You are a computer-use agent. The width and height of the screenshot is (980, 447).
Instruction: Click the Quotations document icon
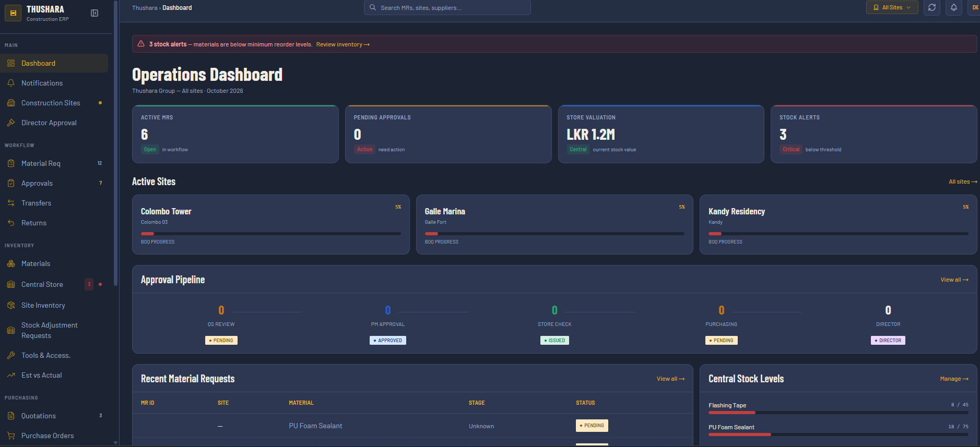point(11,416)
